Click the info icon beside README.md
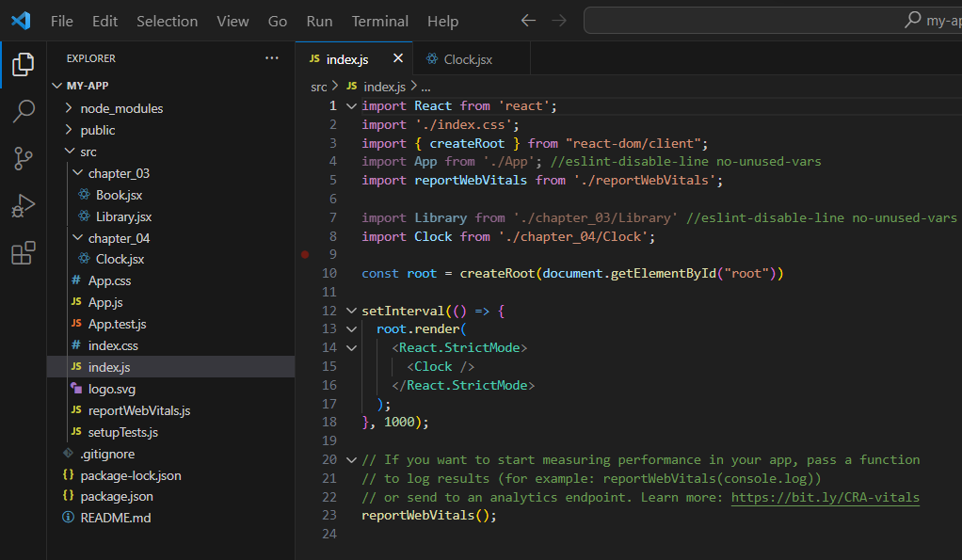This screenshot has width=962, height=560. pyautogui.click(x=68, y=517)
